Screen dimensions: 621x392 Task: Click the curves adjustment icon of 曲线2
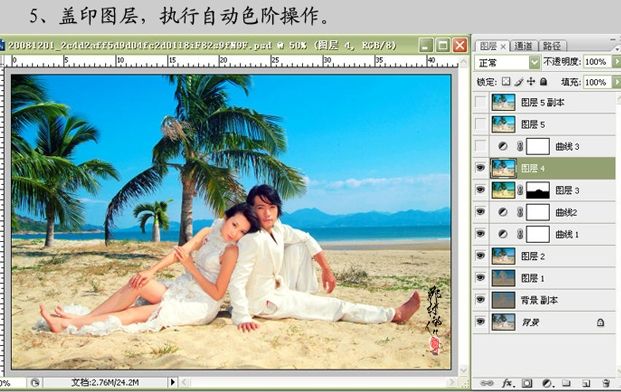click(503, 212)
